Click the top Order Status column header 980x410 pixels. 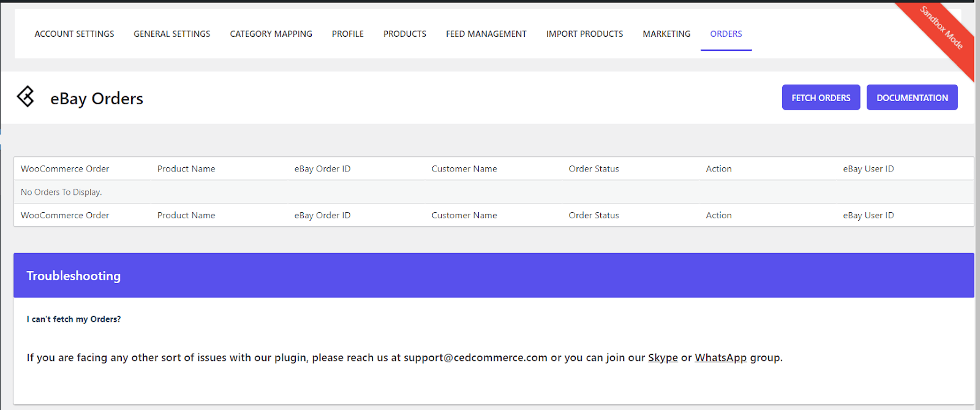click(x=594, y=169)
